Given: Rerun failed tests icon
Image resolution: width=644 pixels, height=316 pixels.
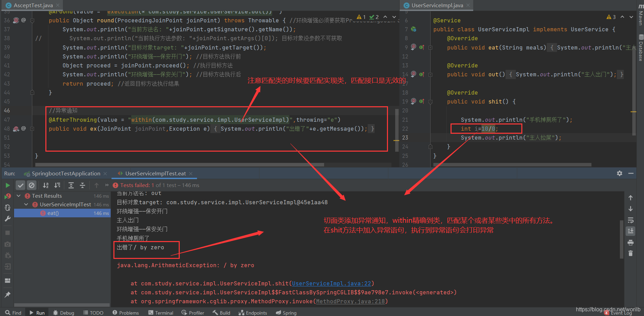Looking at the screenshot, I should point(8,196).
